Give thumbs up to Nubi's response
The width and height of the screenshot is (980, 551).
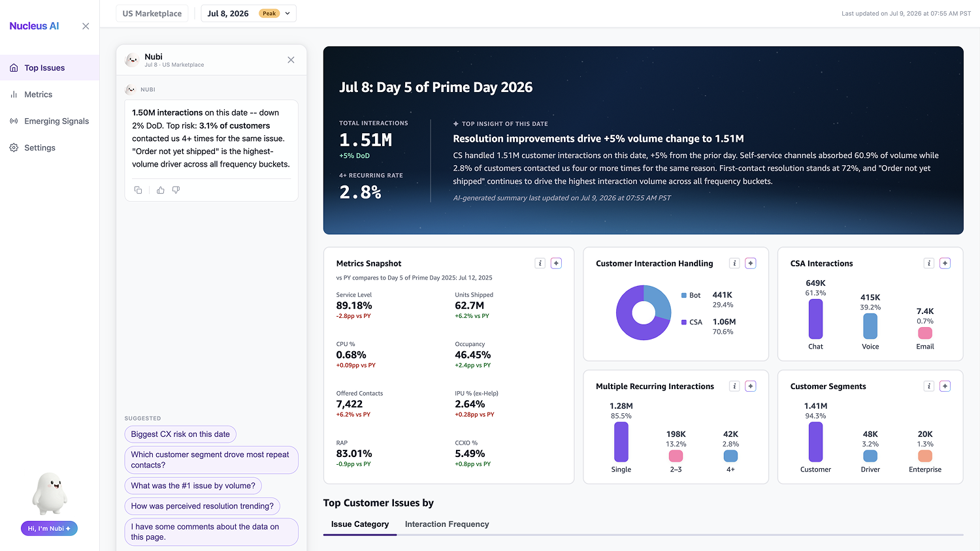pyautogui.click(x=160, y=190)
